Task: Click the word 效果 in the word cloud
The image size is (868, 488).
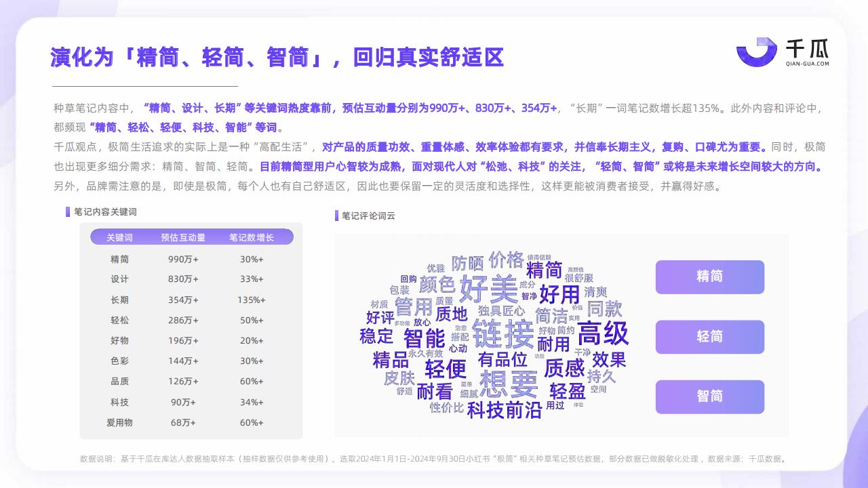Action: click(x=609, y=359)
